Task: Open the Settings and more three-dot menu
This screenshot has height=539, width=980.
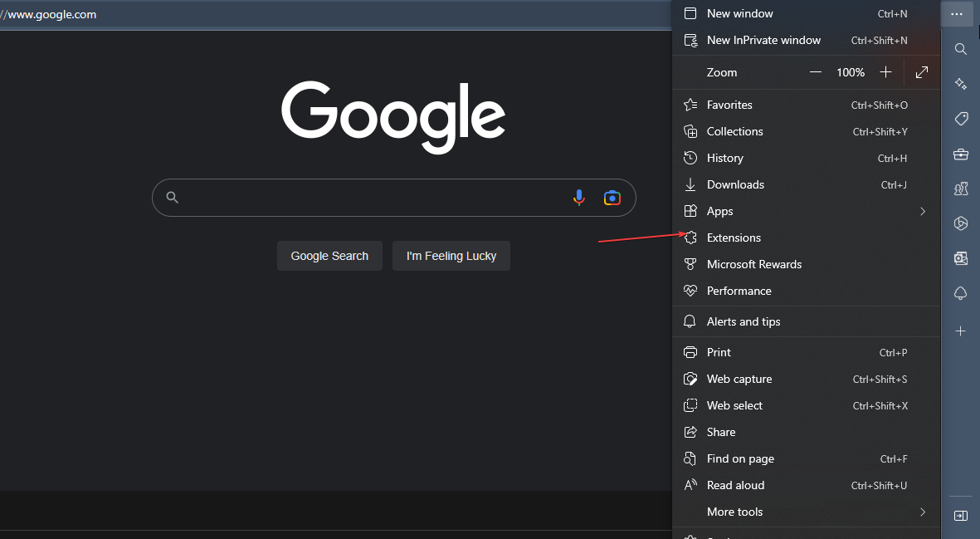Action: pos(956,14)
